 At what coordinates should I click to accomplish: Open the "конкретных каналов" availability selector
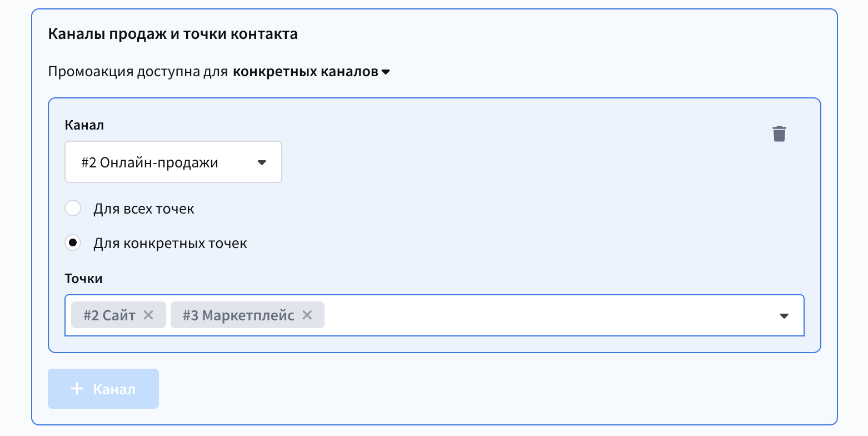pos(306,72)
